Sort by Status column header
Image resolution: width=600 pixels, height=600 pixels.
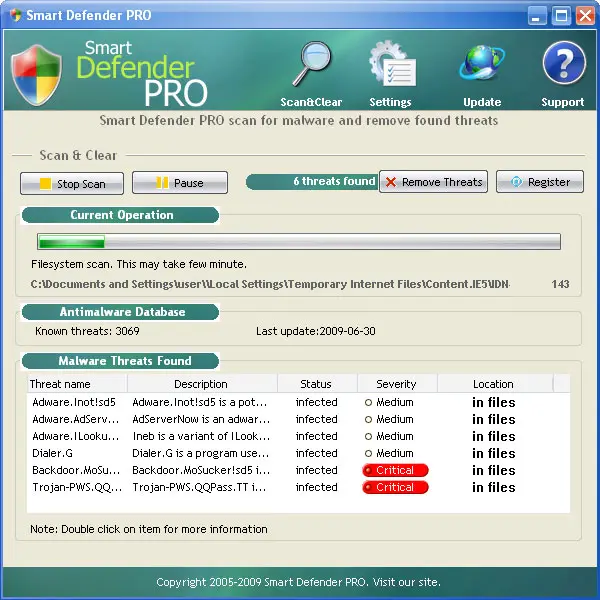(317, 384)
